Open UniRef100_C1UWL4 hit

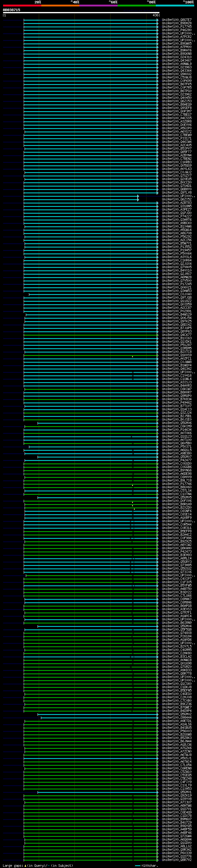[x=176, y=379]
